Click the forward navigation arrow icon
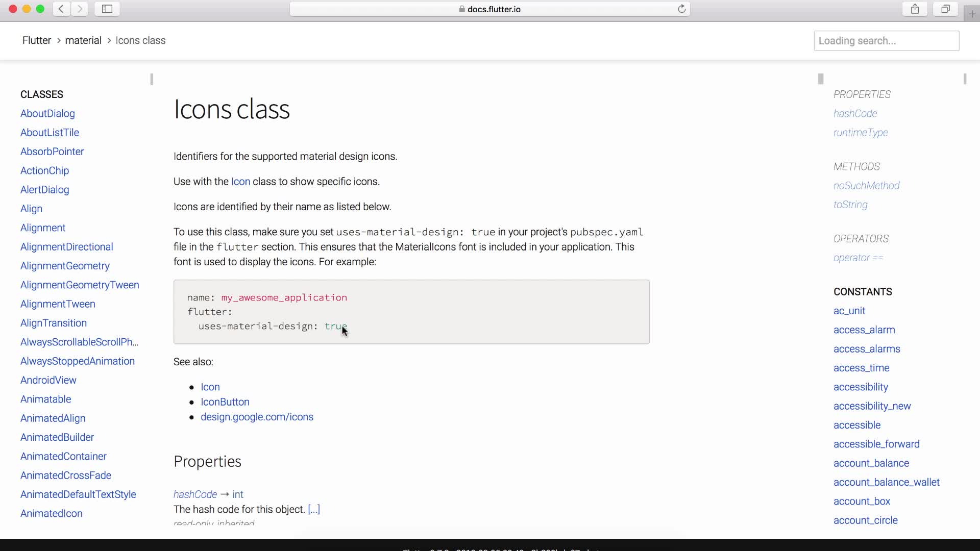 (x=80, y=9)
